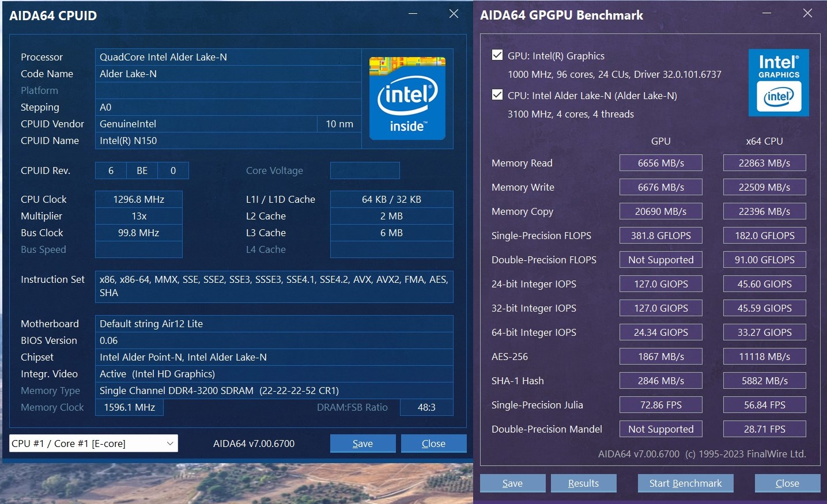This screenshot has width=827, height=504.
Task: Select the 10 nm process value
Action: (339, 124)
